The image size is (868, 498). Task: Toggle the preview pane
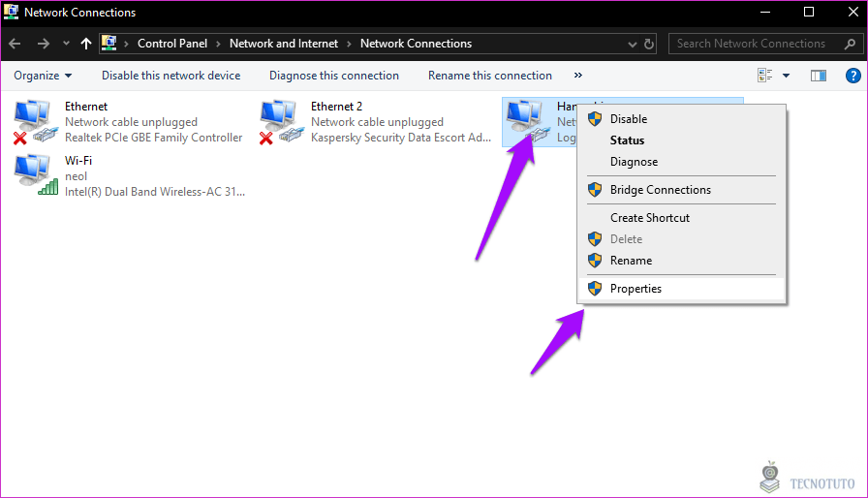(x=819, y=76)
